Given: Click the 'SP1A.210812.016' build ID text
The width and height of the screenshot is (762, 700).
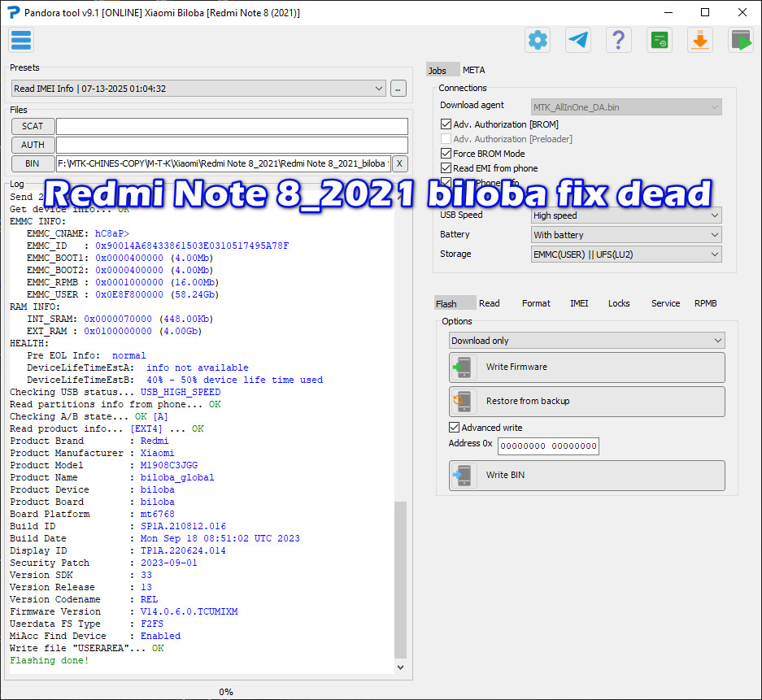Looking at the screenshot, I should 183,526.
